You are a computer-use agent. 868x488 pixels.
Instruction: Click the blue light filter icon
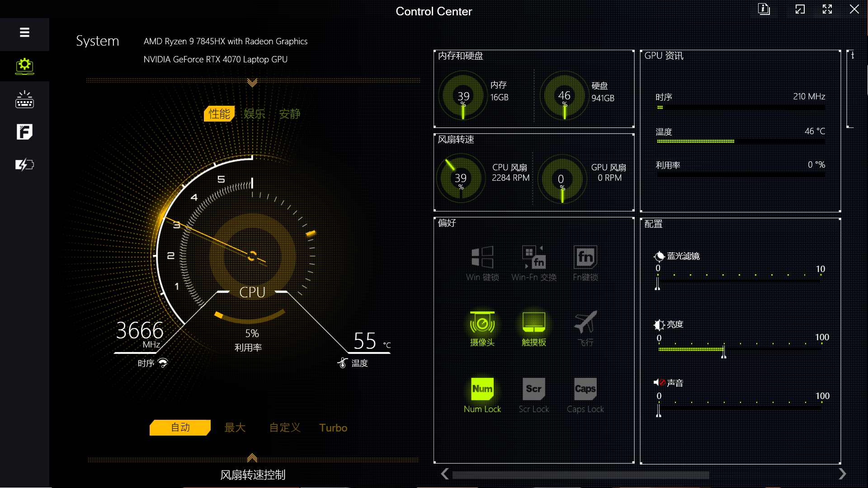(x=659, y=256)
